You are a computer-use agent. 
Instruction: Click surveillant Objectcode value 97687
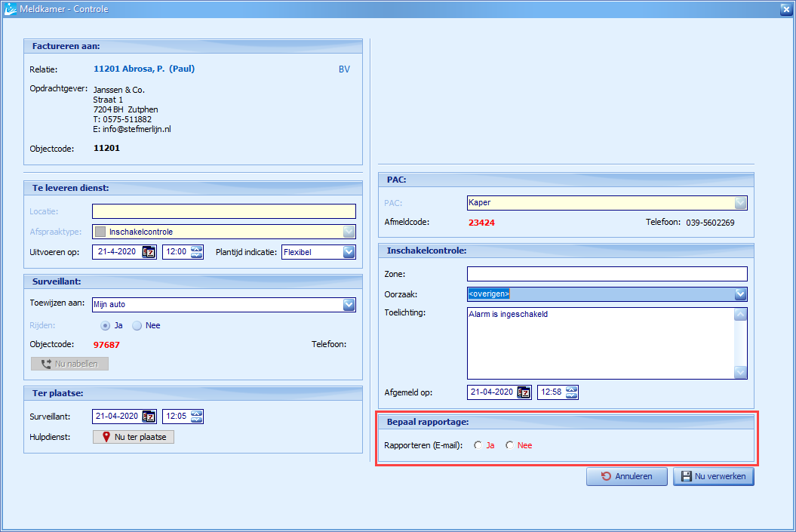point(106,345)
